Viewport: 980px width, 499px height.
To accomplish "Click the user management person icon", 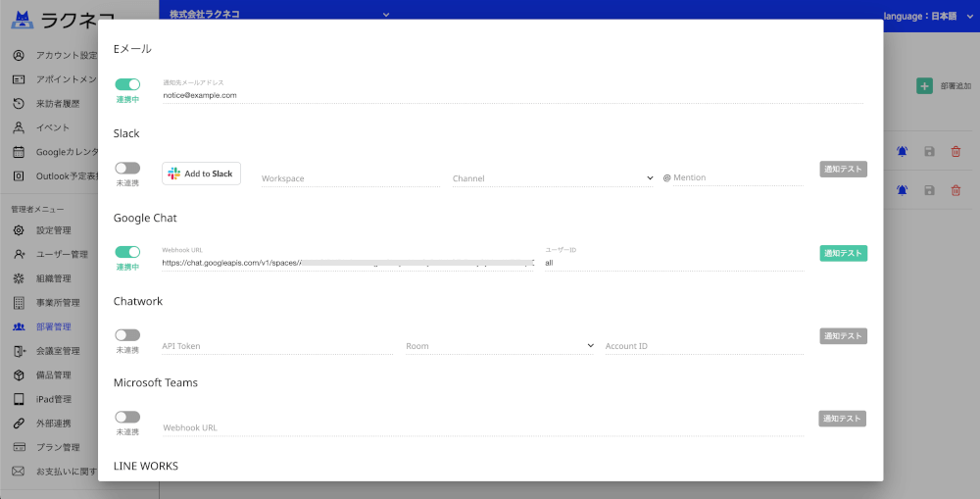I will (x=19, y=255).
